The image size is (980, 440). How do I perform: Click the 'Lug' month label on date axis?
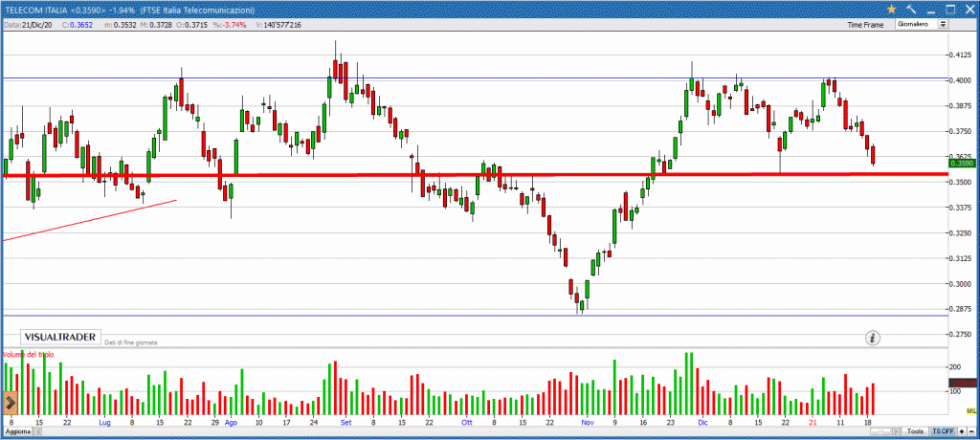click(104, 423)
